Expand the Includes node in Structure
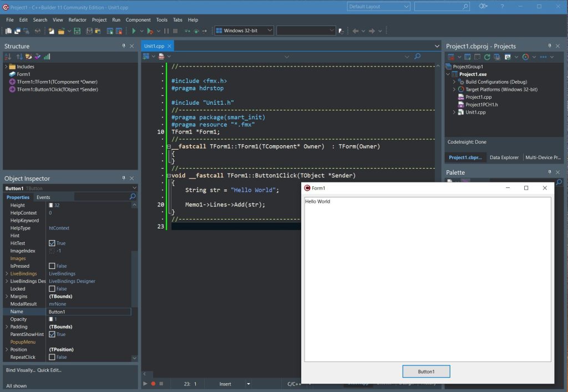This screenshot has width=568, height=392. pos(6,67)
